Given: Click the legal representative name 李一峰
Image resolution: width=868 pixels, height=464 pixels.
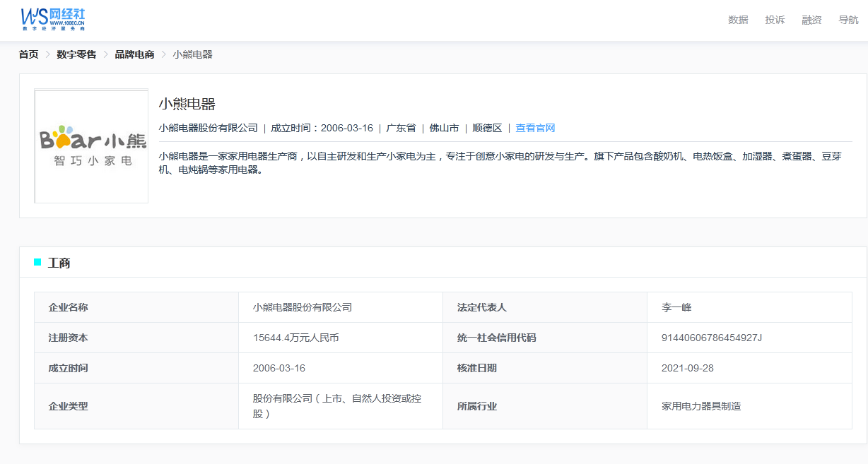Looking at the screenshot, I should coord(676,307).
